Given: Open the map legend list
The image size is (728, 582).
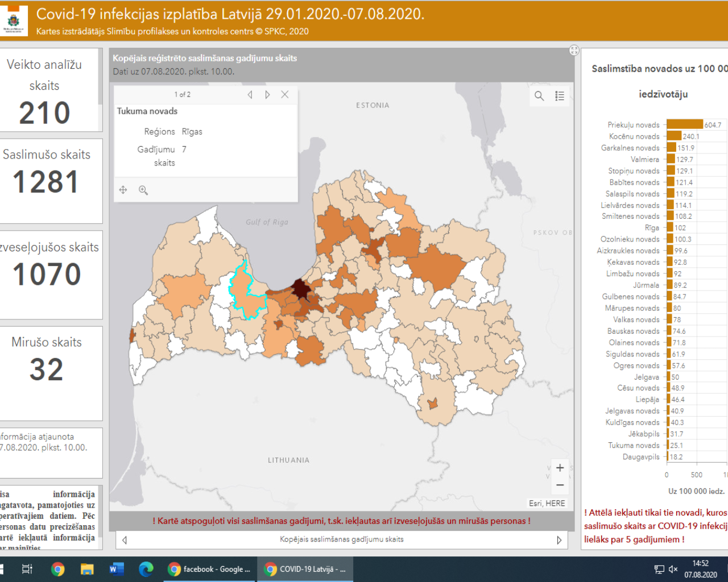Looking at the screenshot, I should click(x=560, y=96).
